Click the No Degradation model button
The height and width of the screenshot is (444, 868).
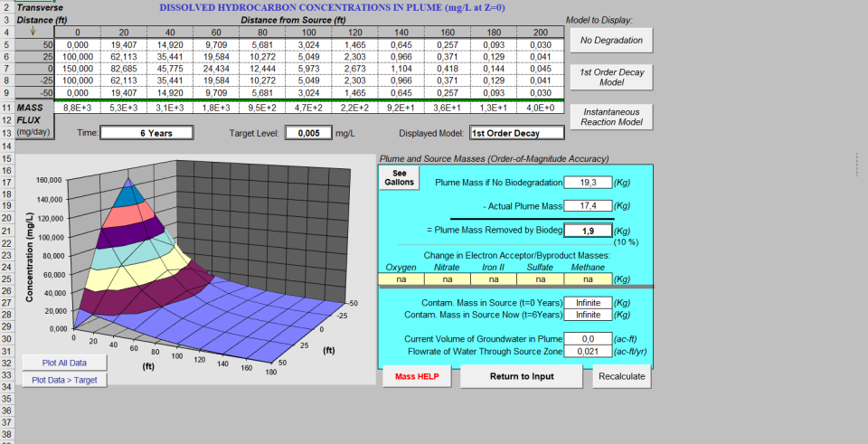(x=611, y=40)
